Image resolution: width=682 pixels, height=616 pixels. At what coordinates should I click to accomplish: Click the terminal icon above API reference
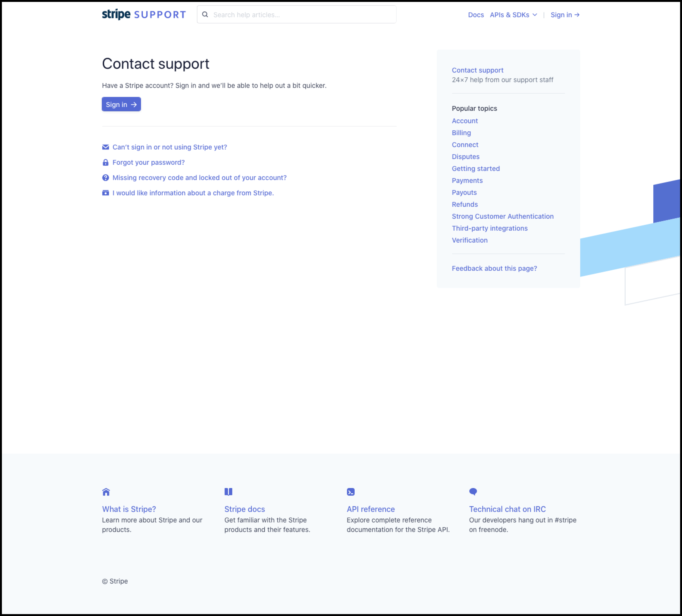[351, 492]
